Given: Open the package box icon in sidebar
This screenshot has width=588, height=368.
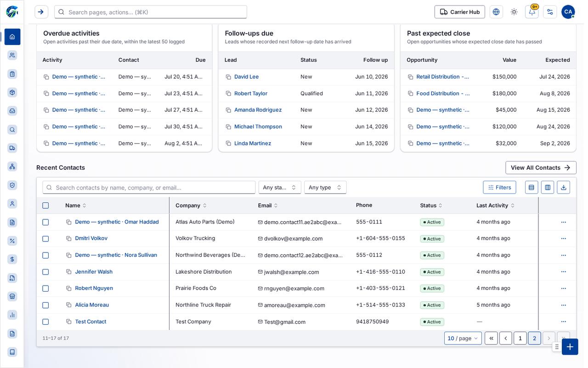Looking at the screenshot, I should tap(12, 92).
